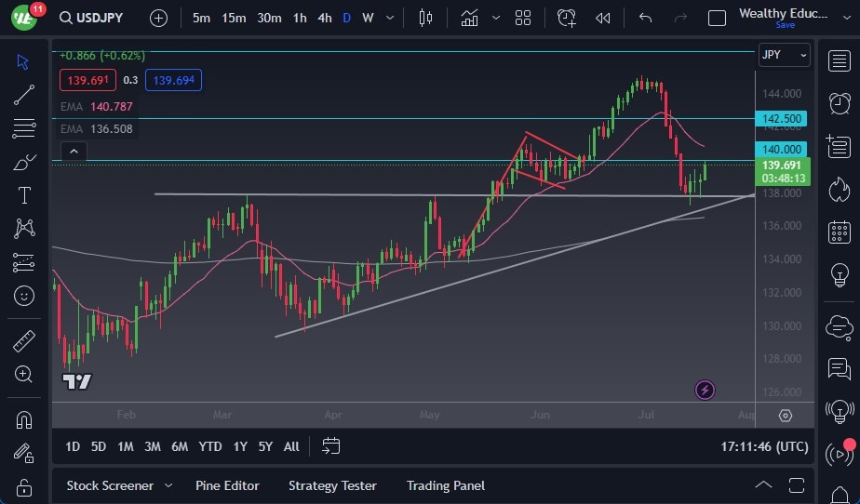860x504 pixels.
Task: Toggle stay in drawing mode pencil-lock
Action: pyautogui.click(x=24, y=453)
